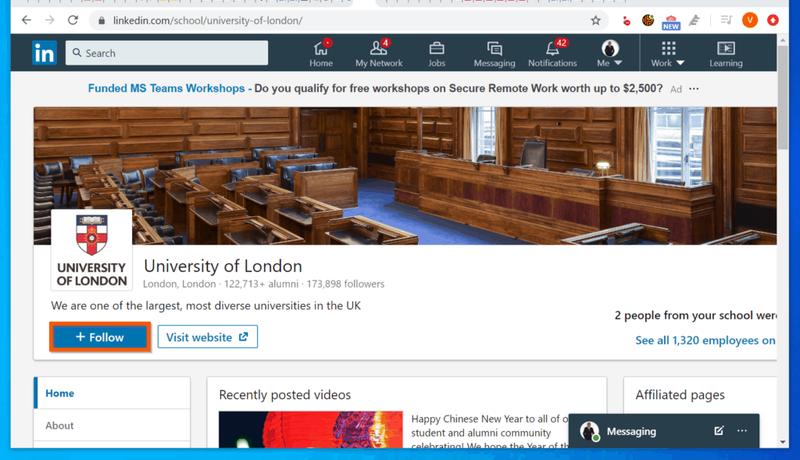This screenshot has width=800, height=460.
Task: Open Notifications bell with 42 badge
Action: click(552, 54)
